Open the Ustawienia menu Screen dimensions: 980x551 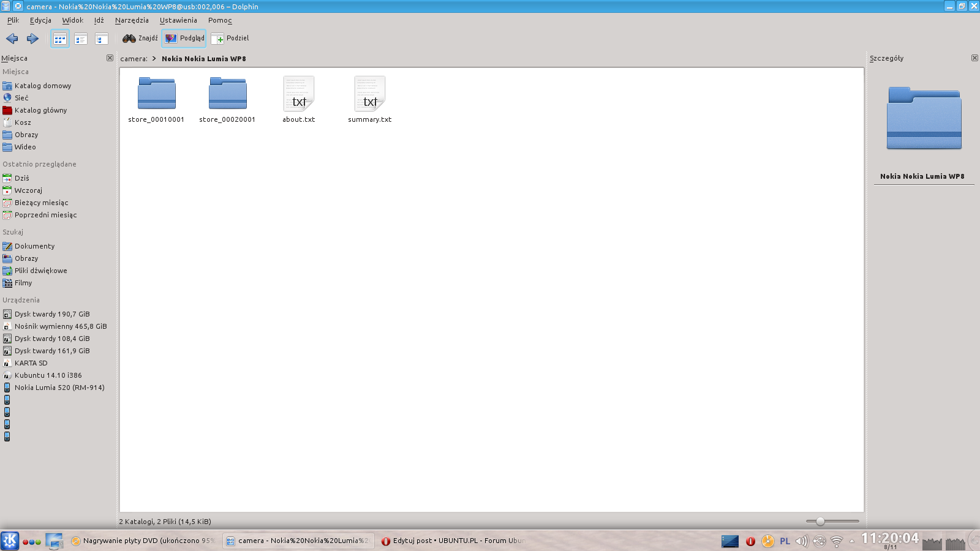pos(178,20)
